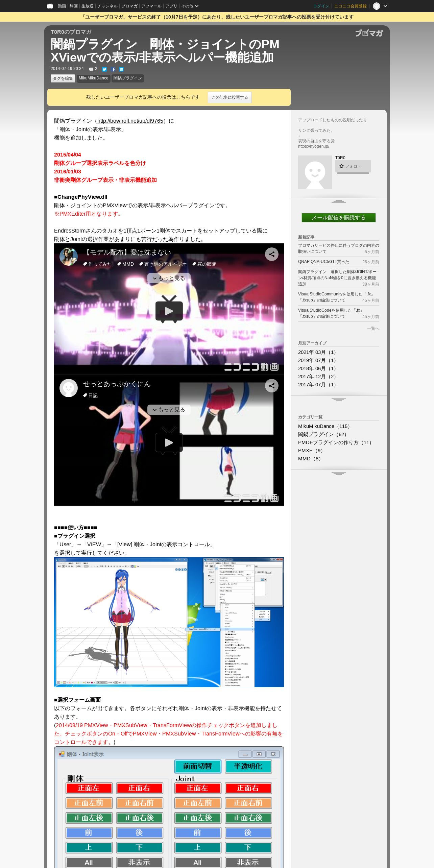Click the 作ってみた video tag

pyautogui.click(x=97, y=264)
